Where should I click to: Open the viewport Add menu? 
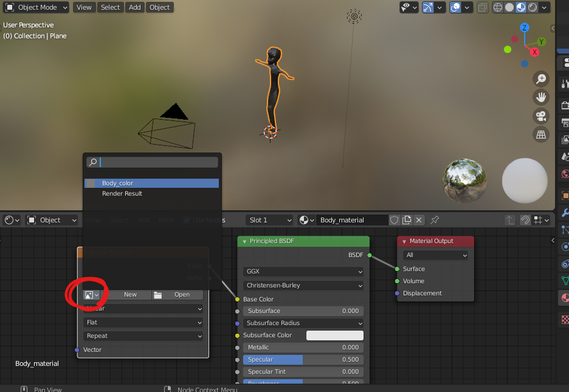(134, 7)
